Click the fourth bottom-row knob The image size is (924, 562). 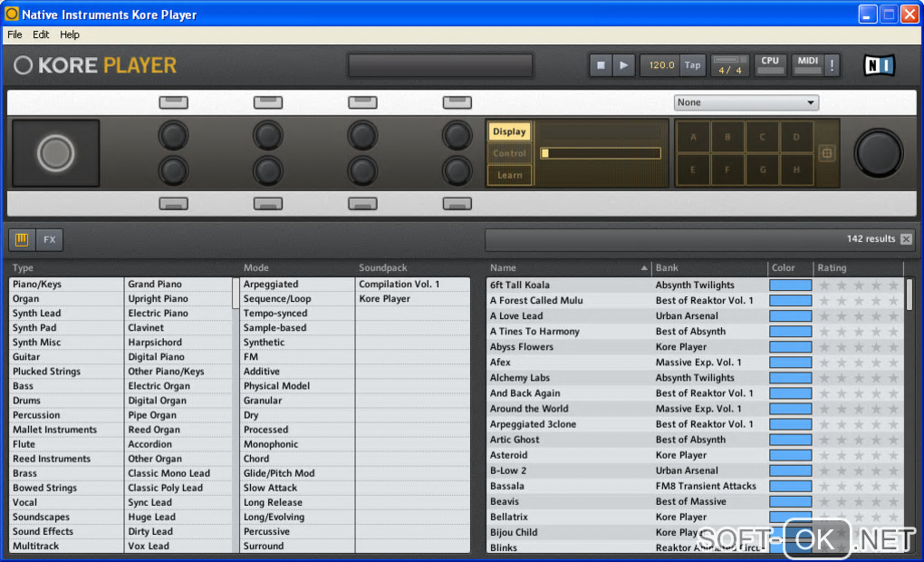click(x=457, y=171)
